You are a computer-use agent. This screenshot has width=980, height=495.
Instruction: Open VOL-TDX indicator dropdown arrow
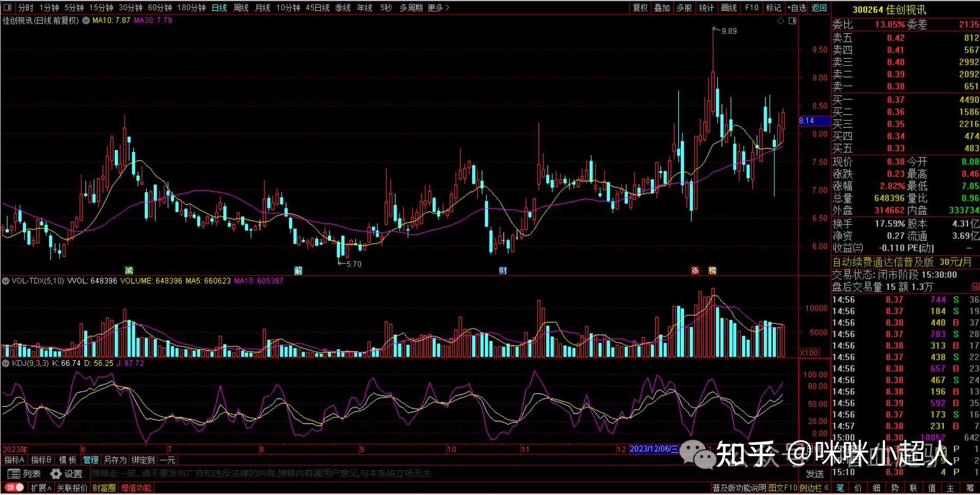6,281
